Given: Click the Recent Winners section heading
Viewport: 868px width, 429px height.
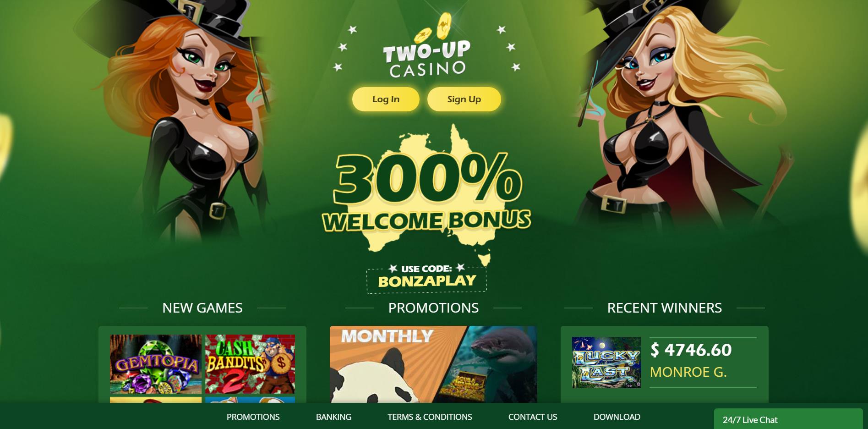Looking at the screenshot, I should point(664,308).
